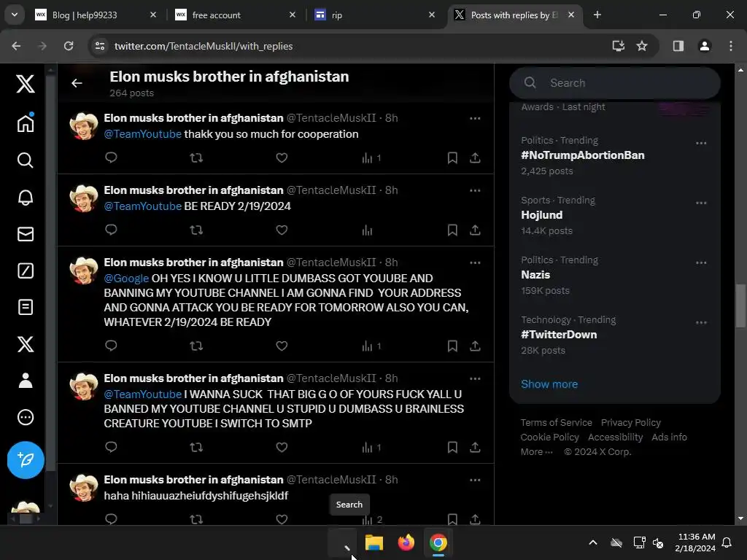Repost the @Google post
The height and width of the screenshot is (560, 747).
point(196,346)
